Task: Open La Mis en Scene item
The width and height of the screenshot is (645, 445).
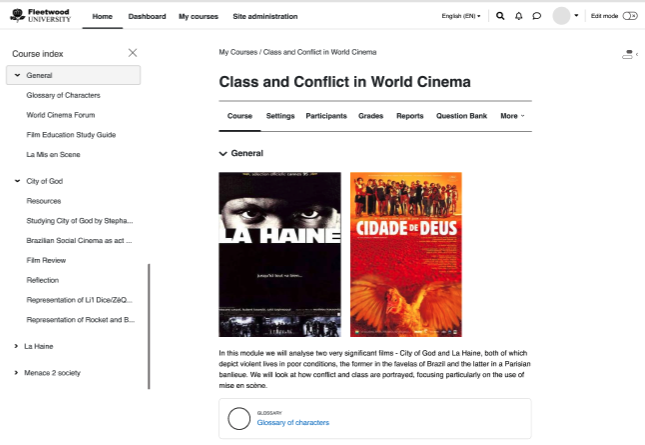Action: click(53, 154)
